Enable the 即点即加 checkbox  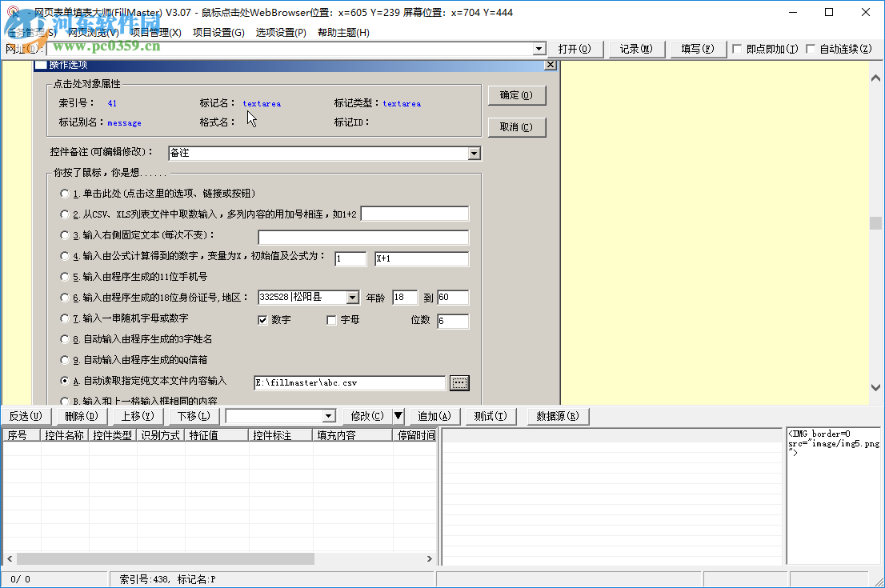(735, 49)
